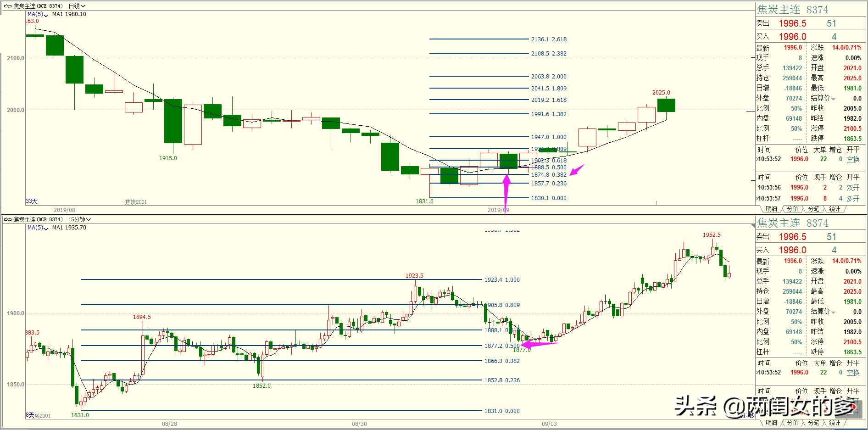Click the 1850.0 price axis label
The image size is (868, 430).
coord(16,385)
